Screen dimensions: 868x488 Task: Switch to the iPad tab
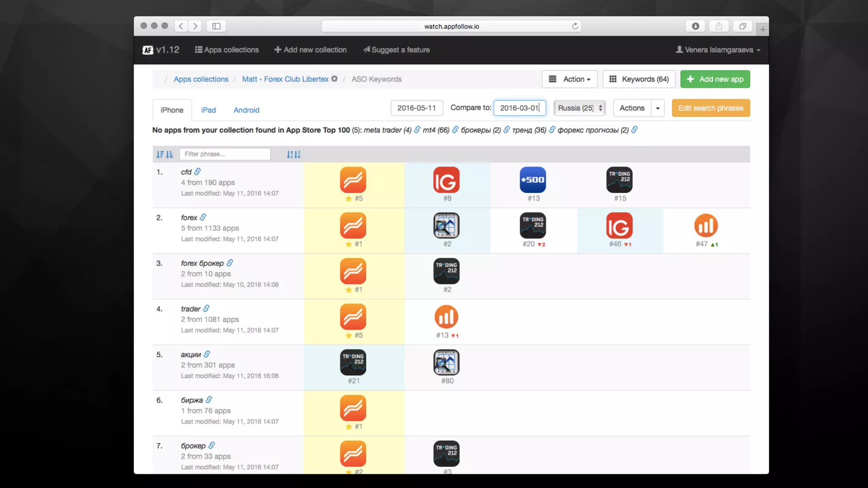(208, 110)
